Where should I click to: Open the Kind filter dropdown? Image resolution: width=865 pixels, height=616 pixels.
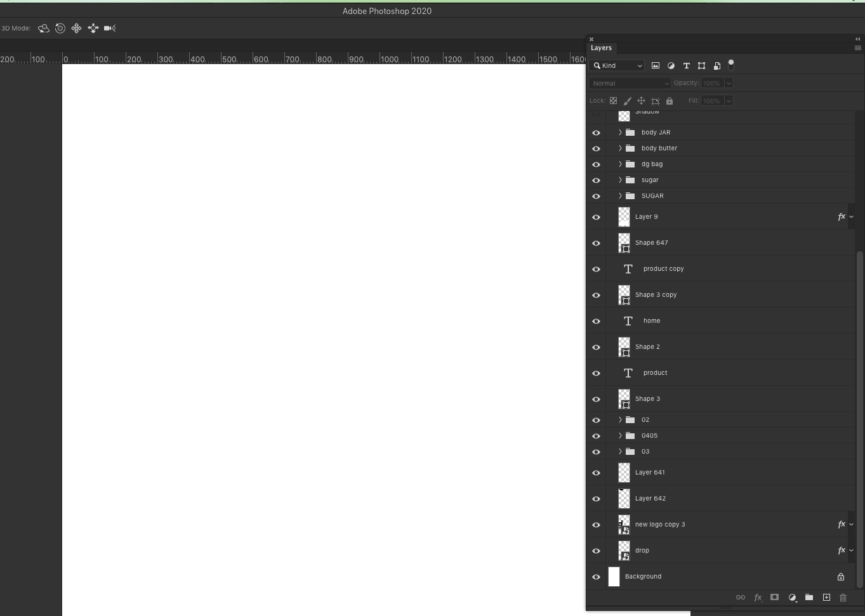[x=617, y=65]
